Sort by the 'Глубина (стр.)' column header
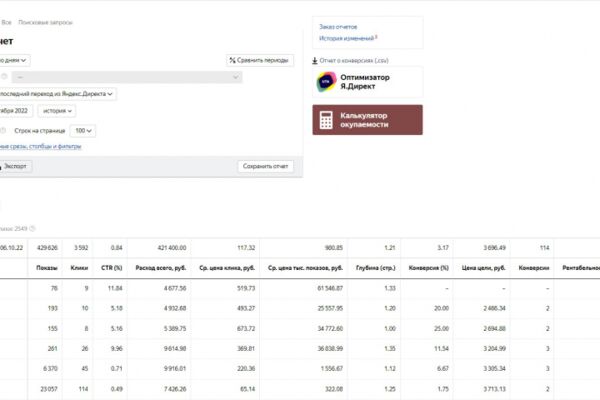The height and width of the screenshot is (400, 600). [376, 268]
